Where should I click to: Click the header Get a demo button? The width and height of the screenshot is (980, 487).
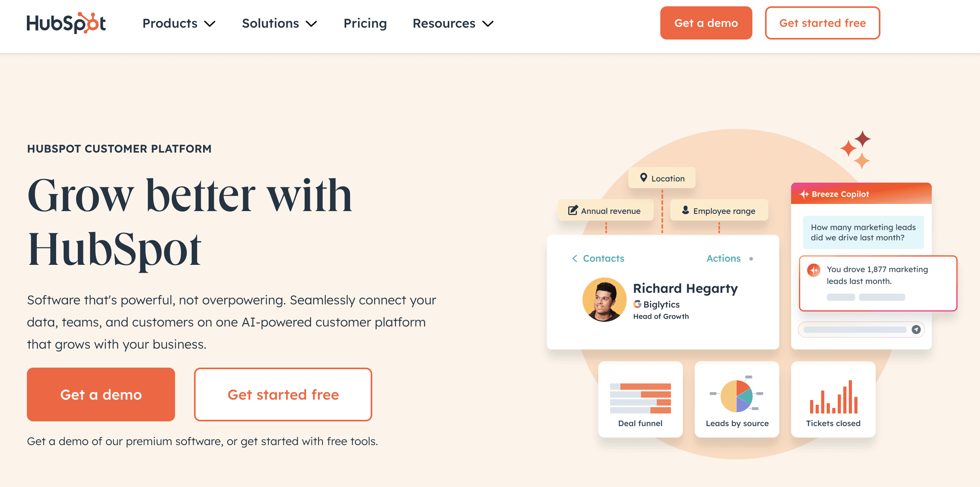point(706,23)
